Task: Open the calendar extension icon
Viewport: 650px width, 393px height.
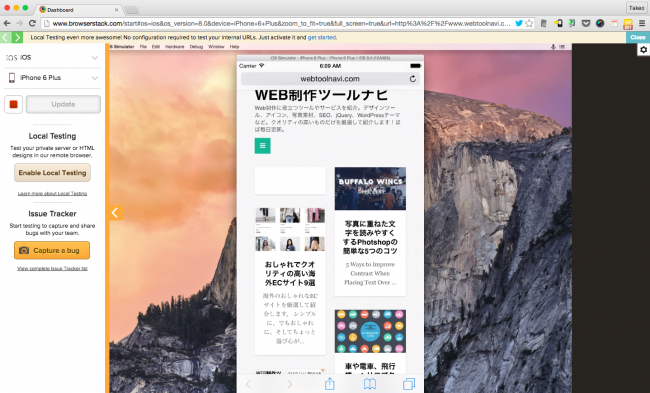Action: pyautogui.click(x=614, y=24)
